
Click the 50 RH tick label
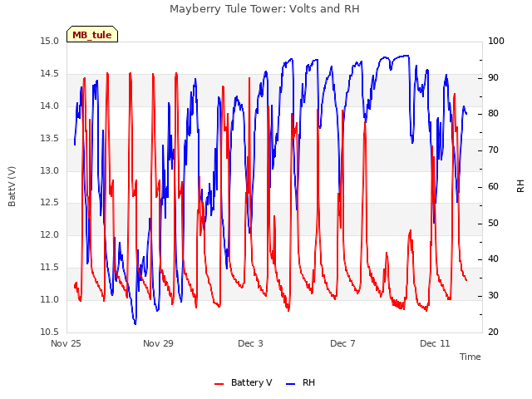point(493,223)
